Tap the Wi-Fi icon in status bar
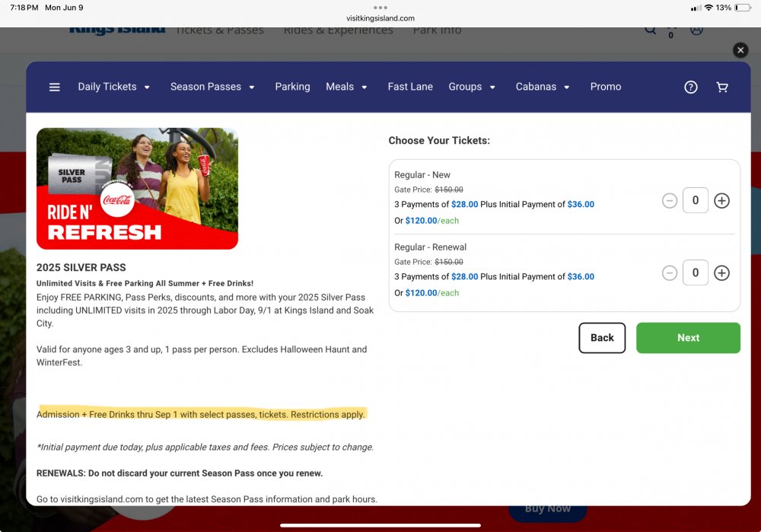This screenshot has width=761, height=532. 708,8
